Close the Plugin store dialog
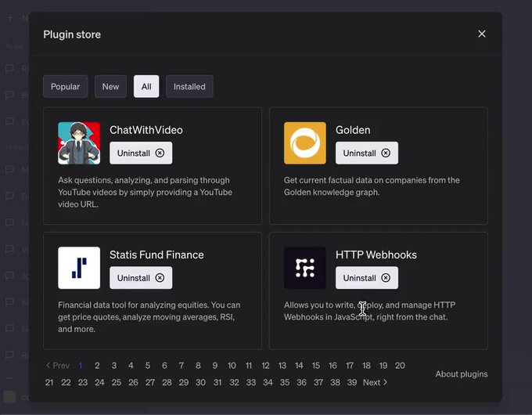532x415 pixels. point(481,34)
